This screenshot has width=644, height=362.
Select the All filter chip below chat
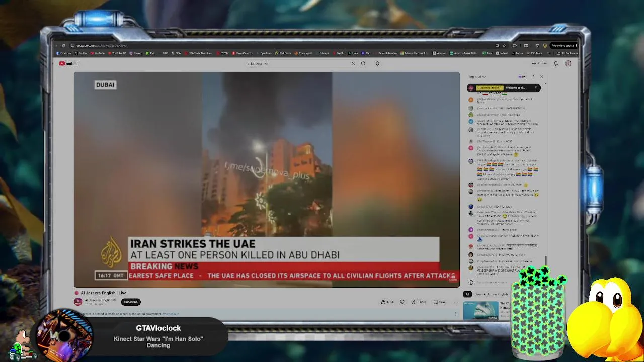(467, 294)
